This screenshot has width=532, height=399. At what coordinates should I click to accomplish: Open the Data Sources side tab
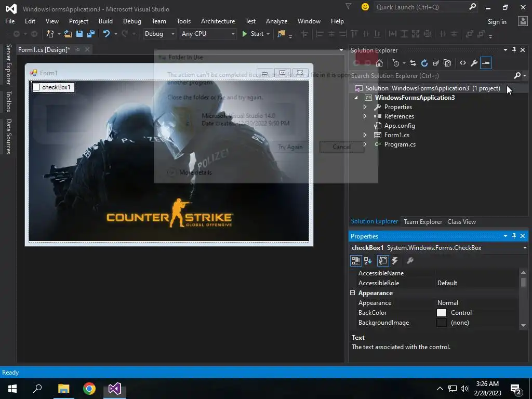point(9,137)
